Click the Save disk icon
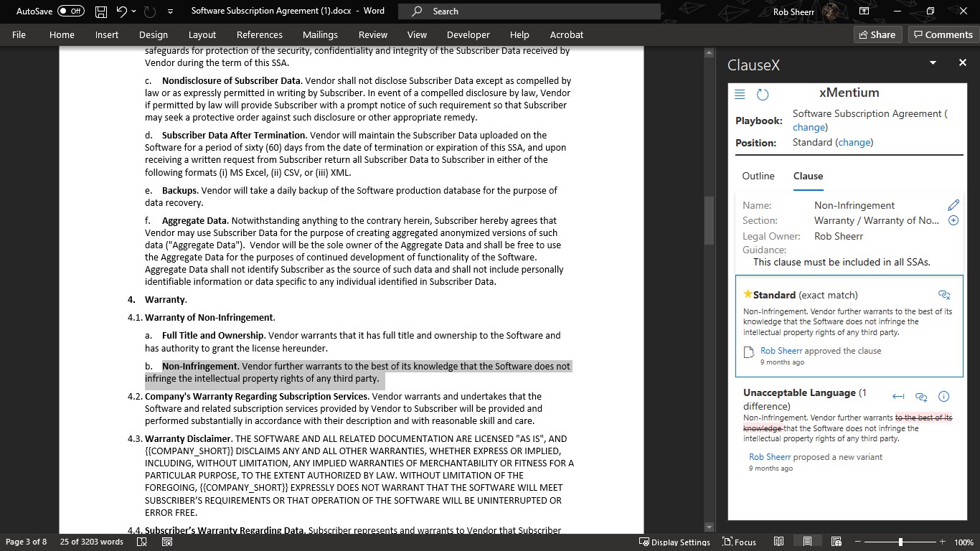The height and width of the screenshot is (551, 980). tap(101, 11)
